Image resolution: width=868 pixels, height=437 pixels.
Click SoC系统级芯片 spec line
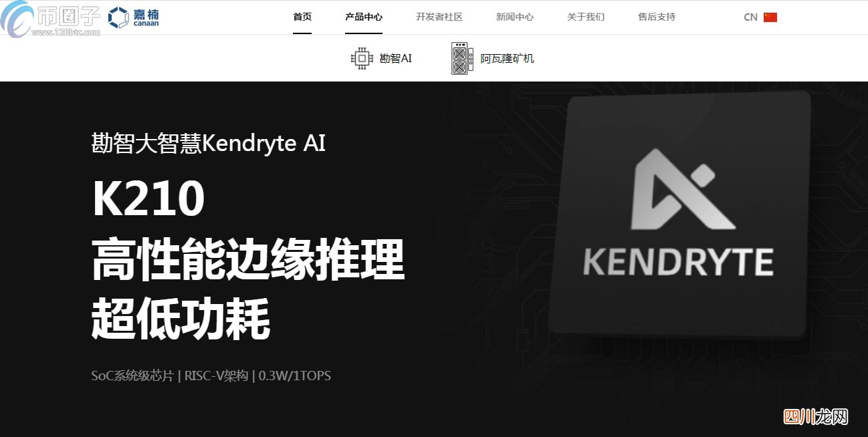click(211, 376)
